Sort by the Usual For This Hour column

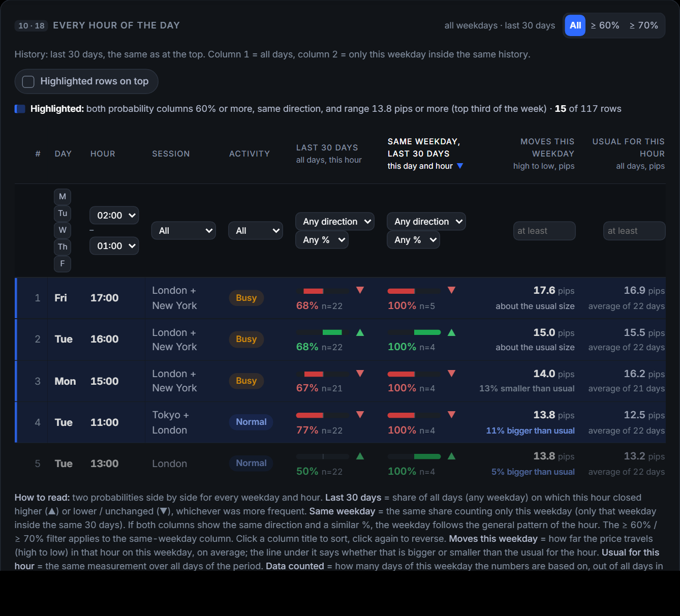coord(628,153)
